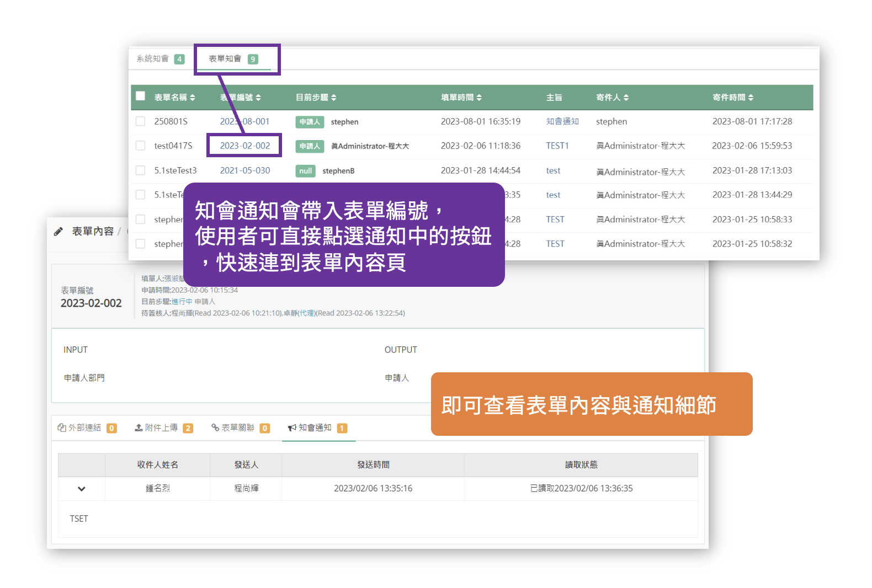
Task: Sort by 寄件人 column arrows
Action: coord(626,98)
